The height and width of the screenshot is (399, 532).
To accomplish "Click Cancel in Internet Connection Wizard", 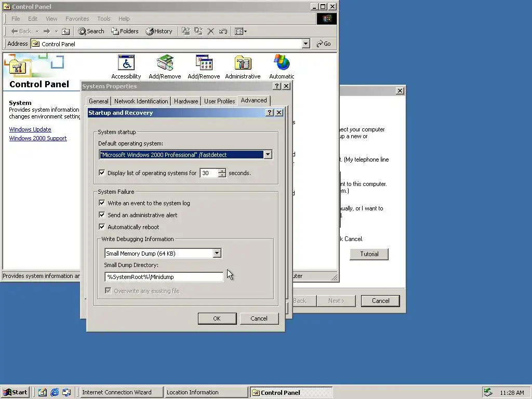I will pos(380,301).
